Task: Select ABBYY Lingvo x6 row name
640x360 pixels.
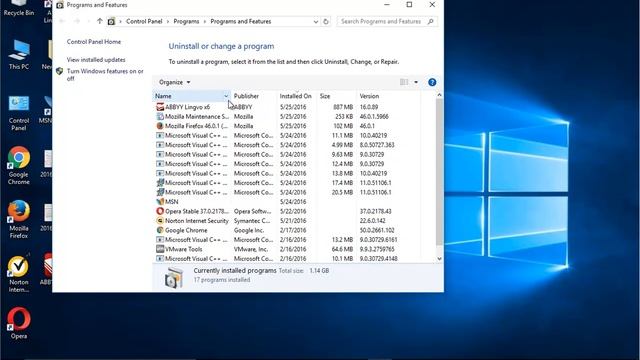Action: 187,107
